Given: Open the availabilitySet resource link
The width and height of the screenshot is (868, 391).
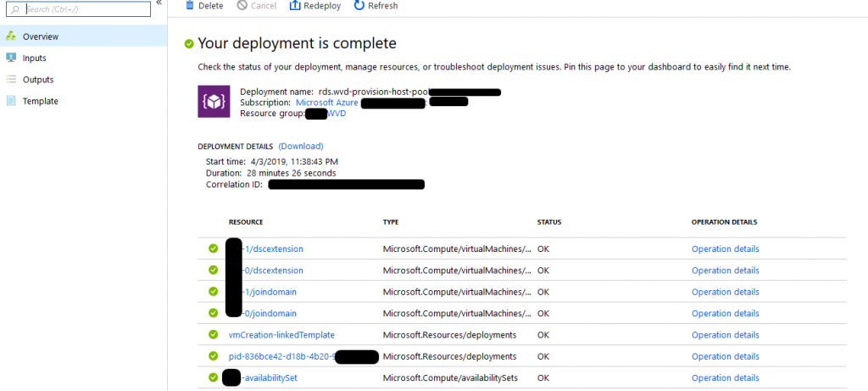Looking at the screenshot, I should pos(269,377).
